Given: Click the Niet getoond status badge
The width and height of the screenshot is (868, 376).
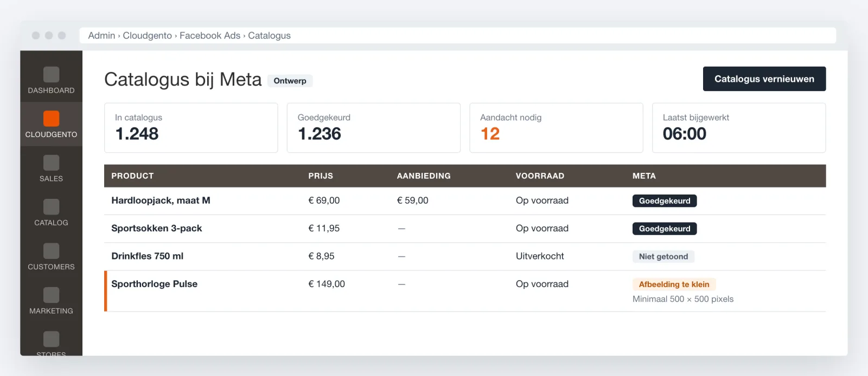Looking at the screenshot, I should [663, 257].
